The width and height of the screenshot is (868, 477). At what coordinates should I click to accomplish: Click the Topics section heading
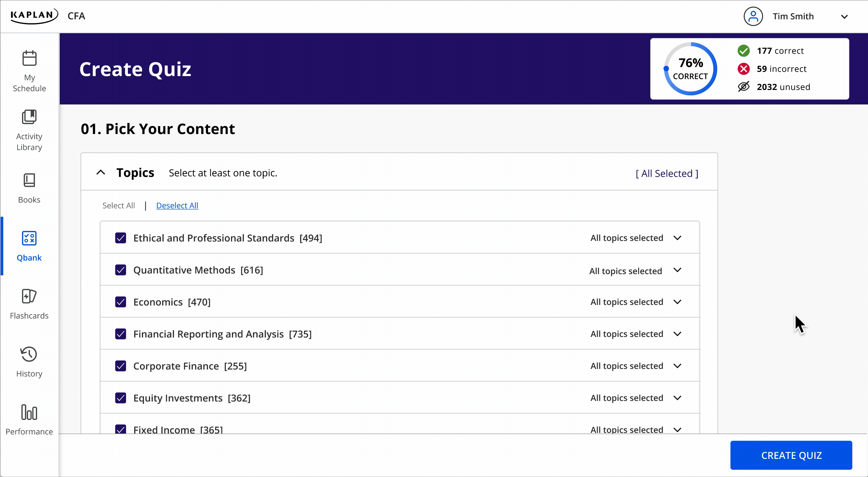tap(135, 172)
